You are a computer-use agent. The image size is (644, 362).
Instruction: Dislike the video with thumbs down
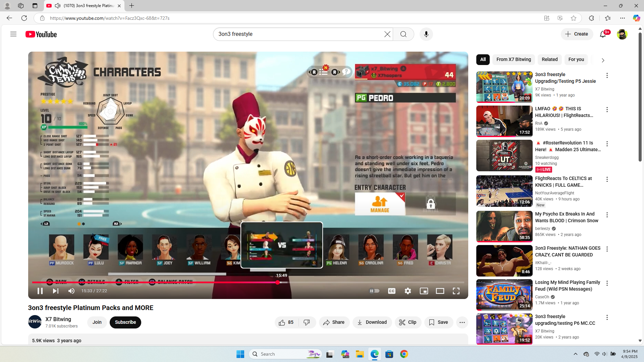tap(307, 322)
